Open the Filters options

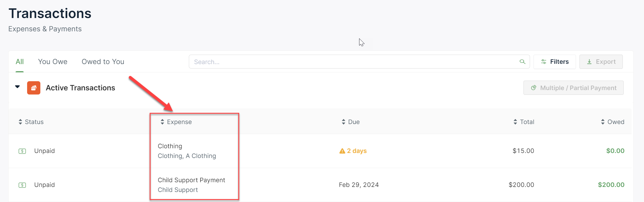tap(554, 62)
